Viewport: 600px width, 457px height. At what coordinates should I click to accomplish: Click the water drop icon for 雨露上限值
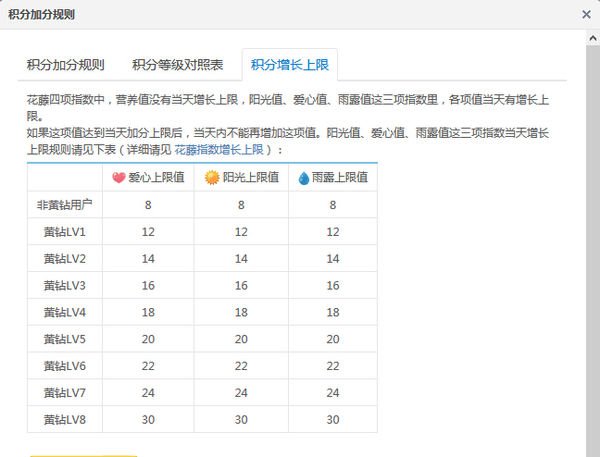304,178
